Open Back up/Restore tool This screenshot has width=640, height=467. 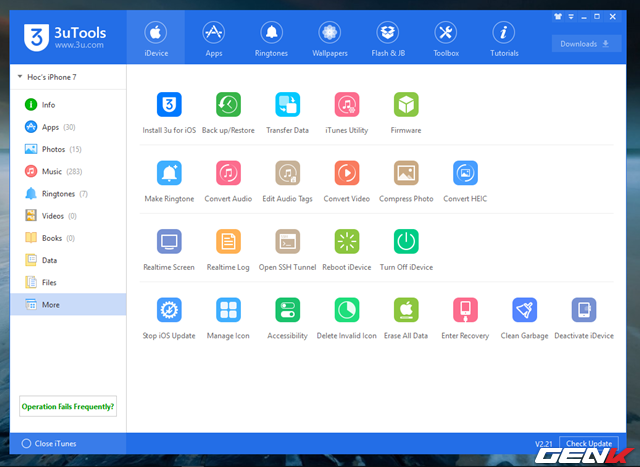coord(228,105)
